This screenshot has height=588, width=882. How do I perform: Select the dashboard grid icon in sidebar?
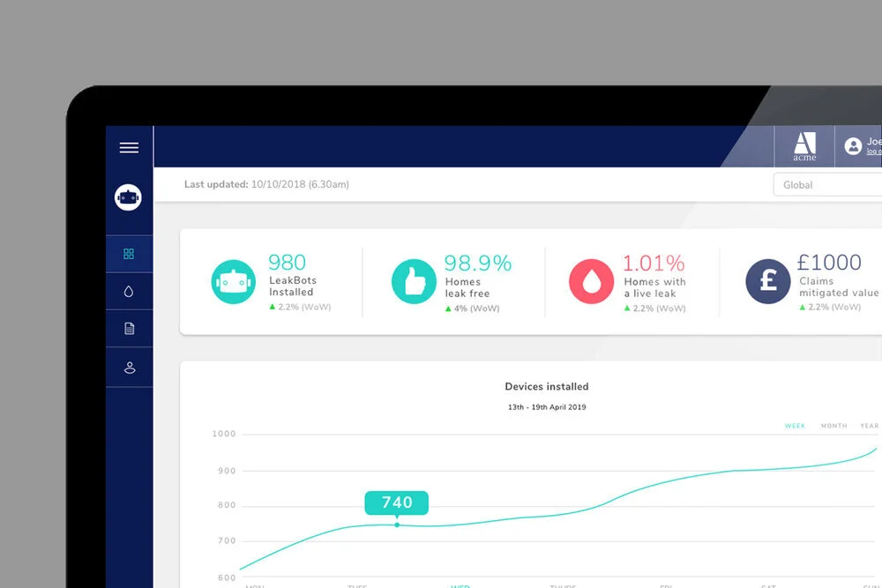point(129,254)
